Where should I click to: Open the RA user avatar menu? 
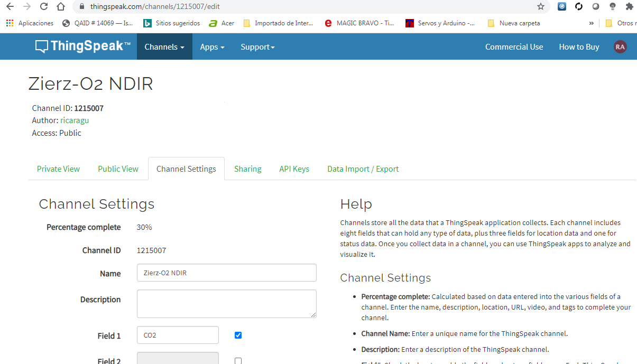click(x=620, y=46)
